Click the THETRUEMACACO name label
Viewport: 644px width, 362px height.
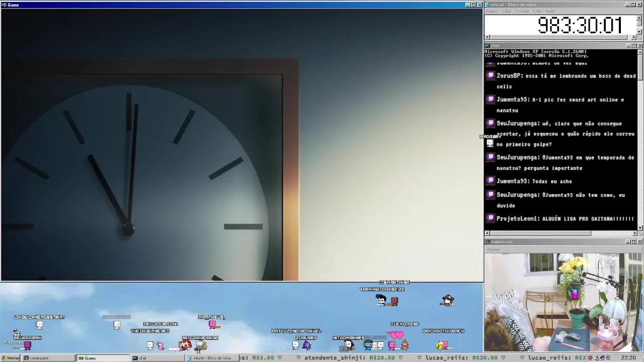coord(150,331)
